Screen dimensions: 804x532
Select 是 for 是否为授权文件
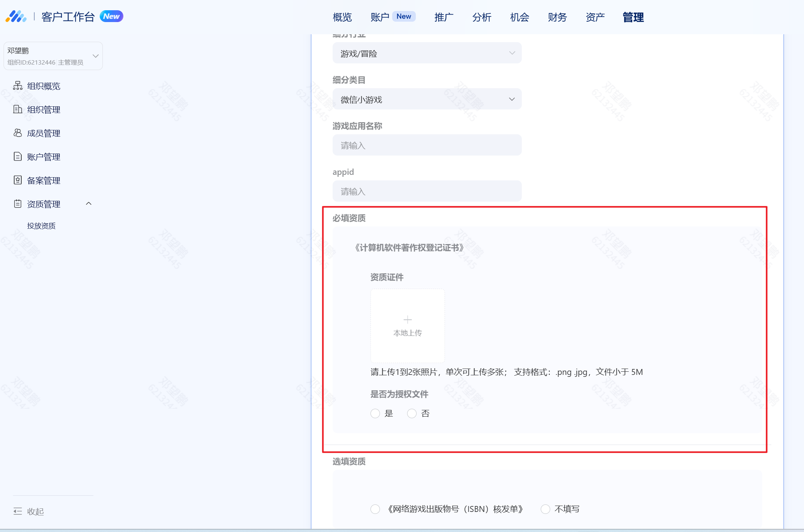click(x=375, y=413)
